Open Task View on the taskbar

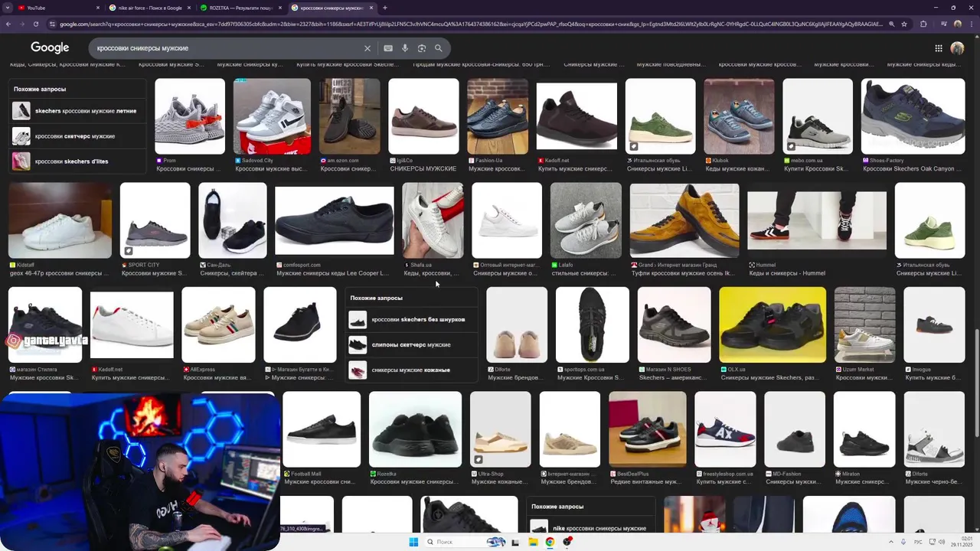click(x=515, y=542)
